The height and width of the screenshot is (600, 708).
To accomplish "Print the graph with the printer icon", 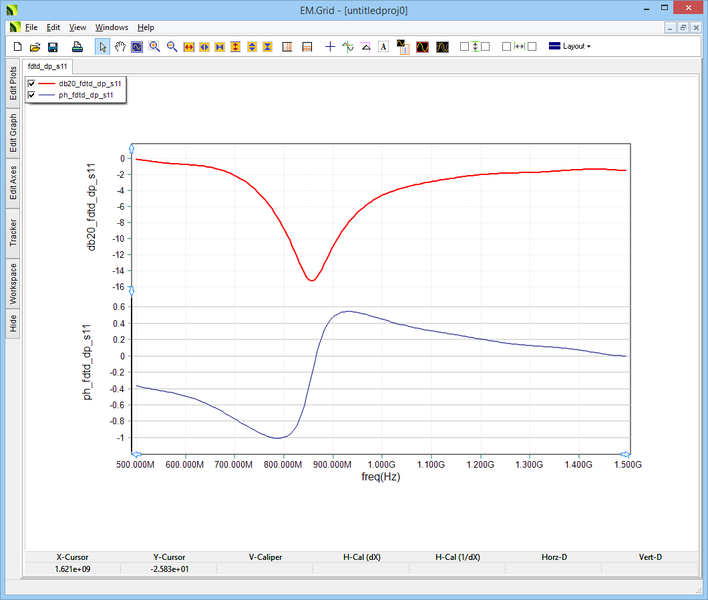I will (x=77, y=46).
